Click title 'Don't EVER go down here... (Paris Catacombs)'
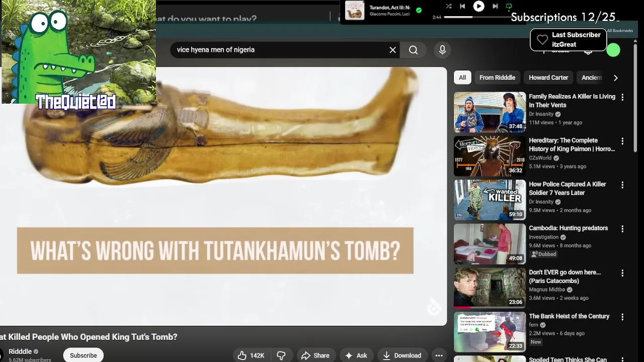This screenshot has height=362, width=644. point(565,277)
